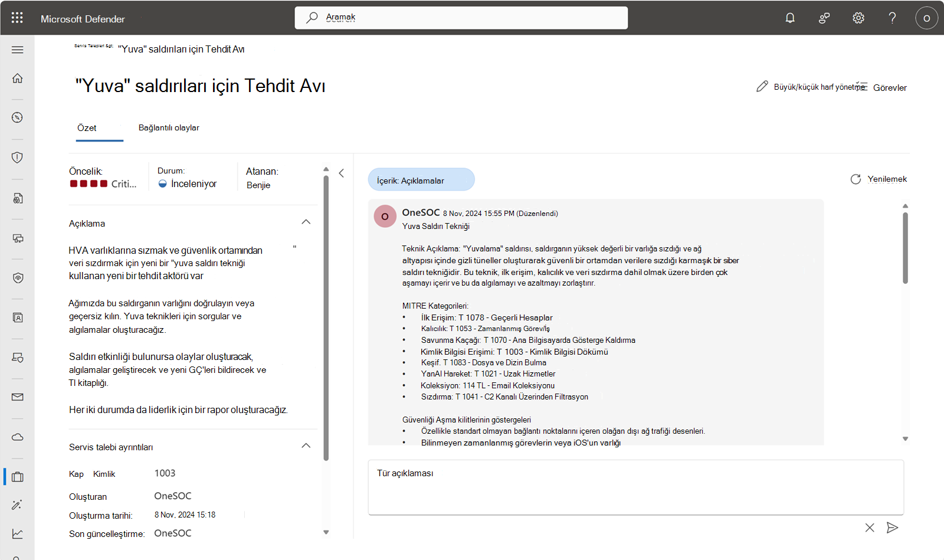Click the OneSOC comment author name
The width and height of the screenshot is (944, 560).
[x=421, y=212]
